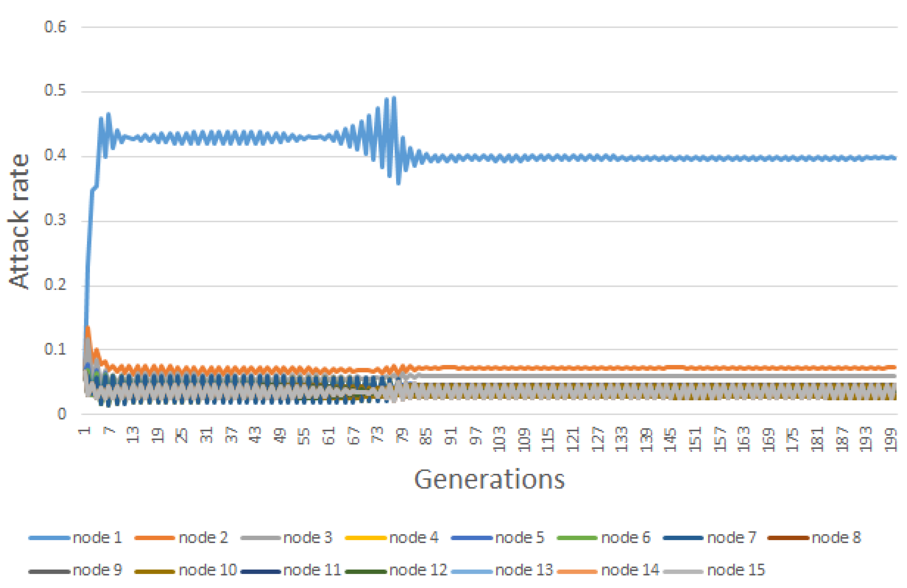
Task: Click the node 10 legend entry
Action: point(208,570)
